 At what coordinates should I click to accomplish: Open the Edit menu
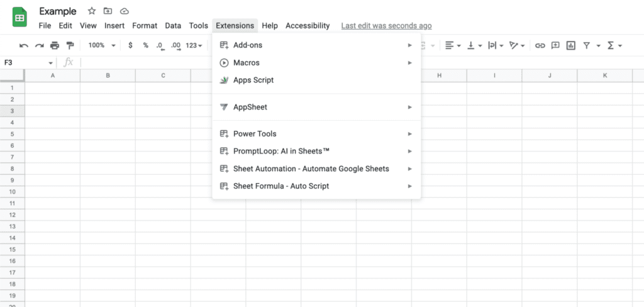click(x=65, y=26)
